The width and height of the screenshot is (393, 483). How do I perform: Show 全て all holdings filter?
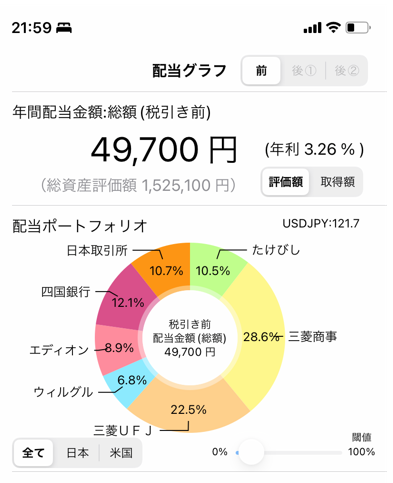(33, 453)
